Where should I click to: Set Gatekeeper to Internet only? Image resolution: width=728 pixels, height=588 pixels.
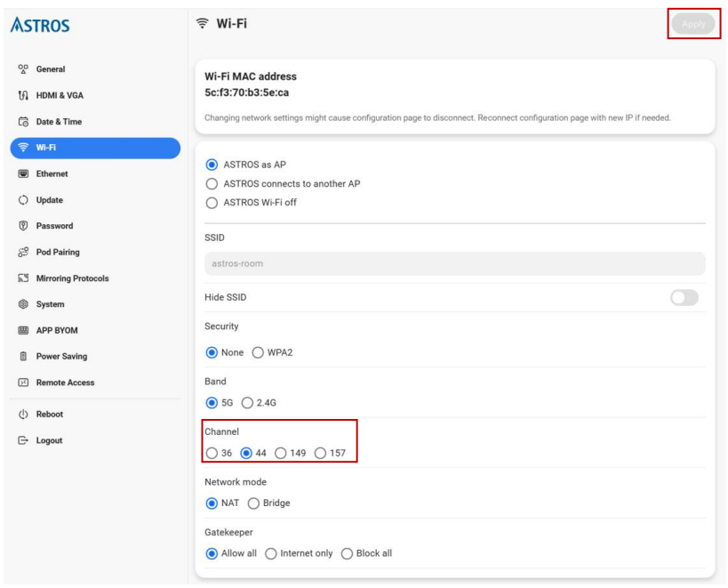coord(271,553)
